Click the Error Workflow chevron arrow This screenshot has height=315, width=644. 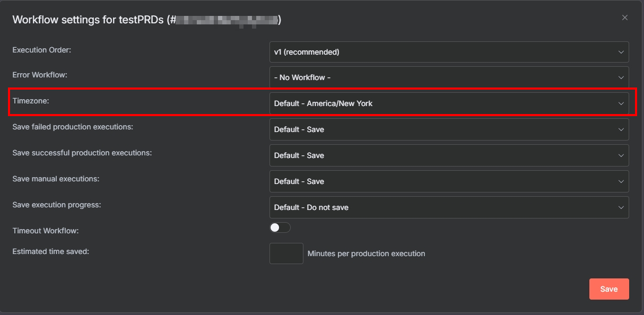621,77
